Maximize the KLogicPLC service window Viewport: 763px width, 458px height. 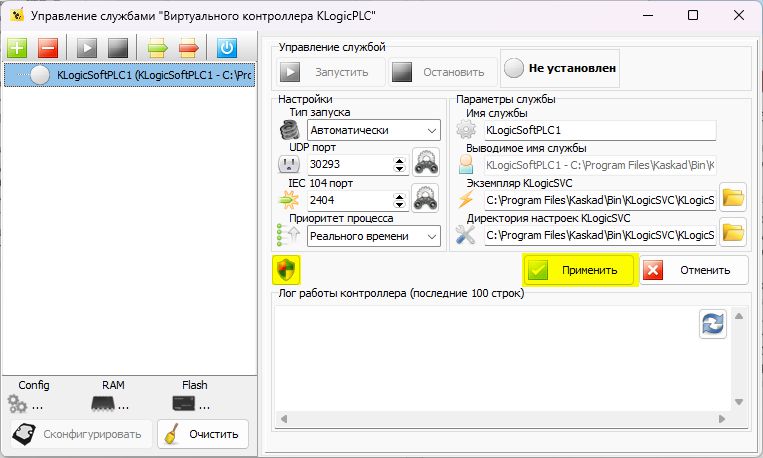tap(693, 16)
